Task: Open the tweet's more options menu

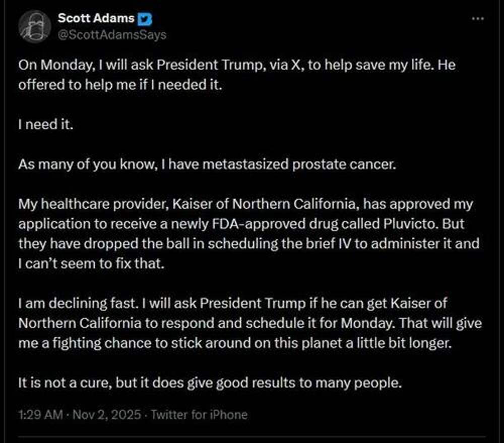Action: 477,19
